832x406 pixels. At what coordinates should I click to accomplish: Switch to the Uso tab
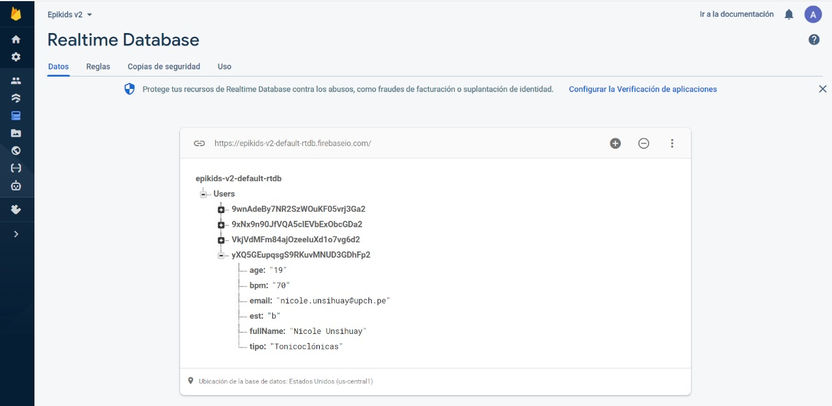[224, 67]
